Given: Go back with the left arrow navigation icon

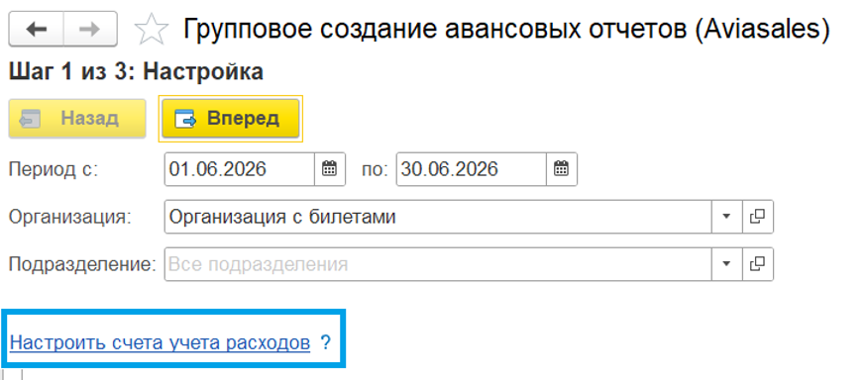Looking at the screenshot, I should [x=37, y=29].
